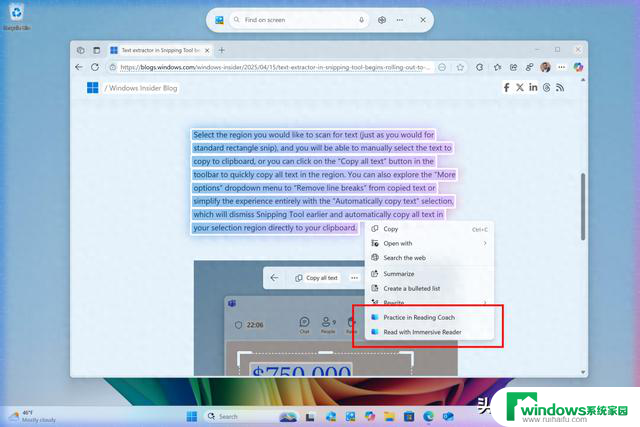640x427 pixels.
Task: Open the Favorites list icon in toolbar
Action: (497, 67)
